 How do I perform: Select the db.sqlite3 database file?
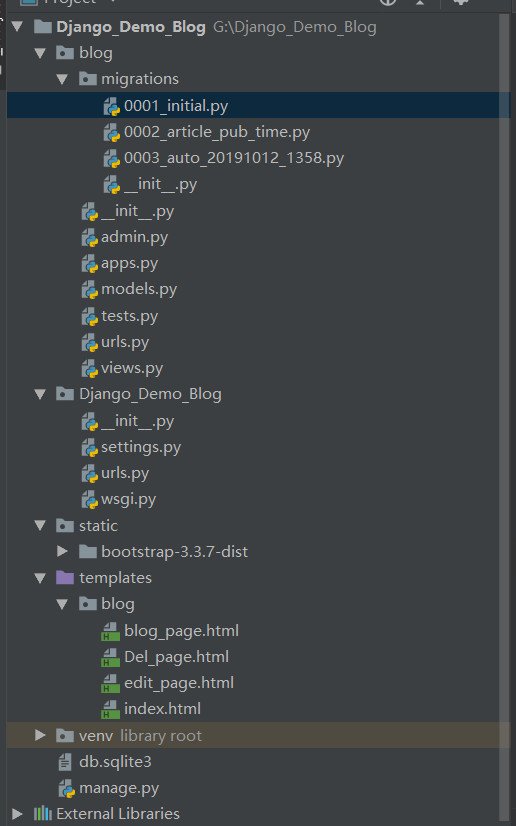(115, 762)
